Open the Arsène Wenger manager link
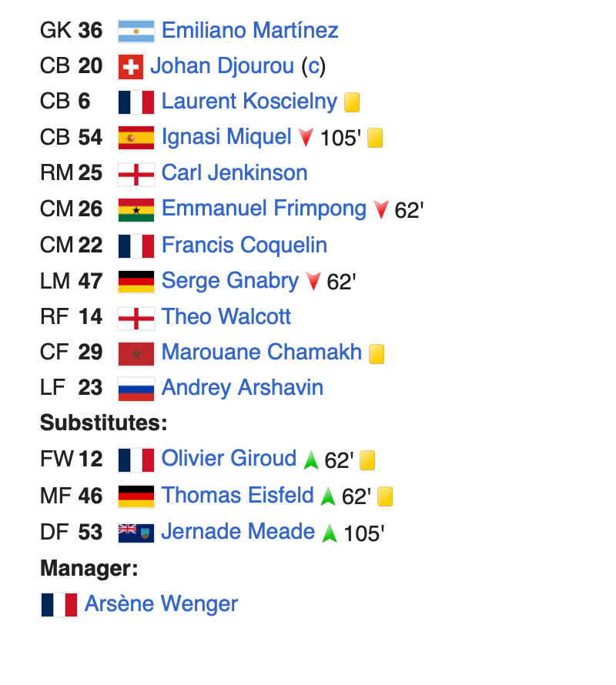 (x=161, y=604)
